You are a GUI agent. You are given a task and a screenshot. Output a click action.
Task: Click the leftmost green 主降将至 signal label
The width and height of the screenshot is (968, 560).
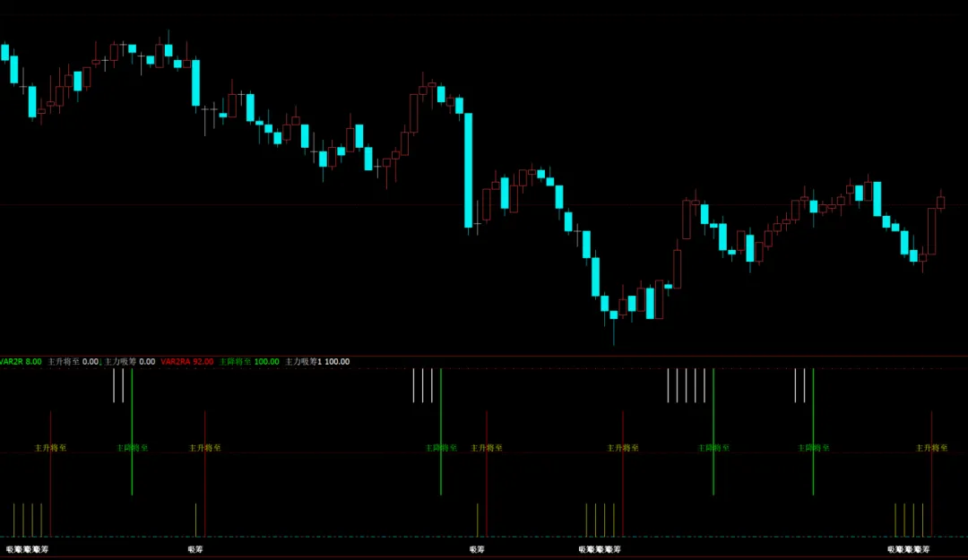coord(132,448)
